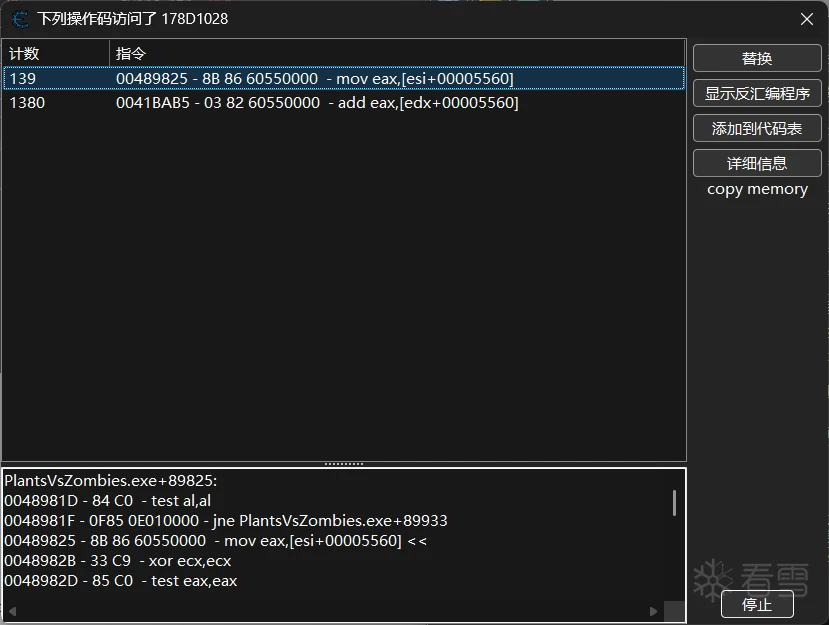Viewport: 829px width, 625px height.
Task: Close the opcode access dialog
Action: click(x=807, y=19)
